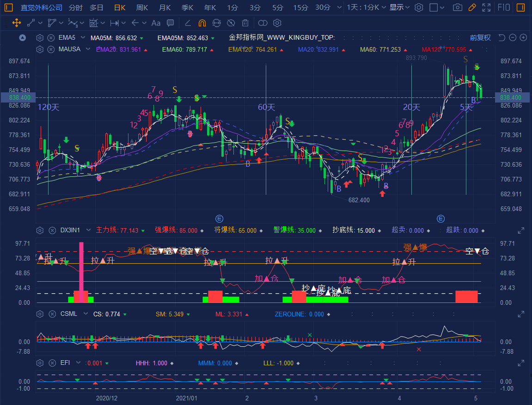Select the move crosshair tool
Viewport: 532px width, 405px height.
coord(17,23)
